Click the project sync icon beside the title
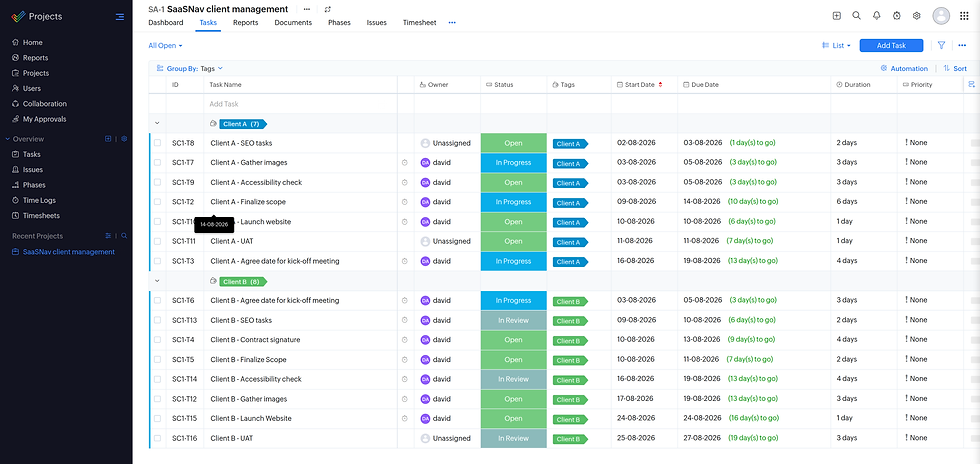Image resolution: width=980 pixels, height=464 pixels. 328,9
